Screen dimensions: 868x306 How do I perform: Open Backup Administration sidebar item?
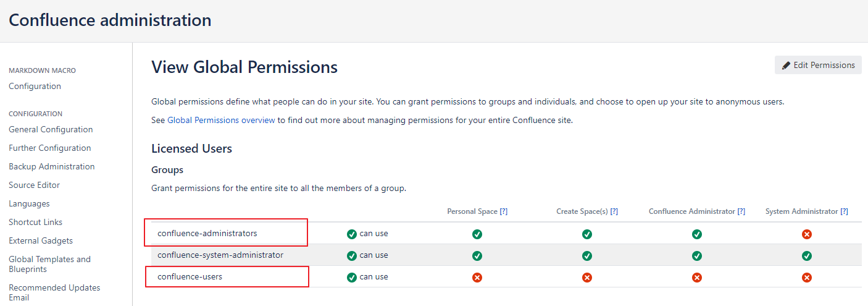tap(51, 167)
